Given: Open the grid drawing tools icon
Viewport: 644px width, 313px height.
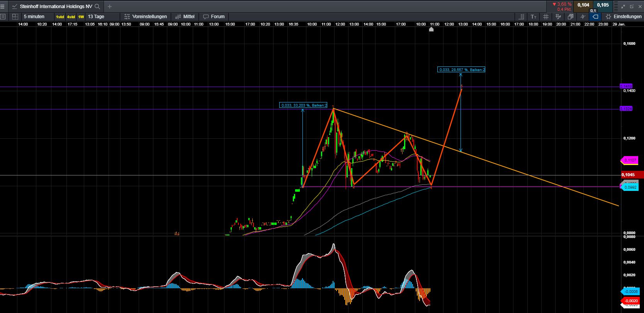Looking at the screenshot, I should point(558,17).
